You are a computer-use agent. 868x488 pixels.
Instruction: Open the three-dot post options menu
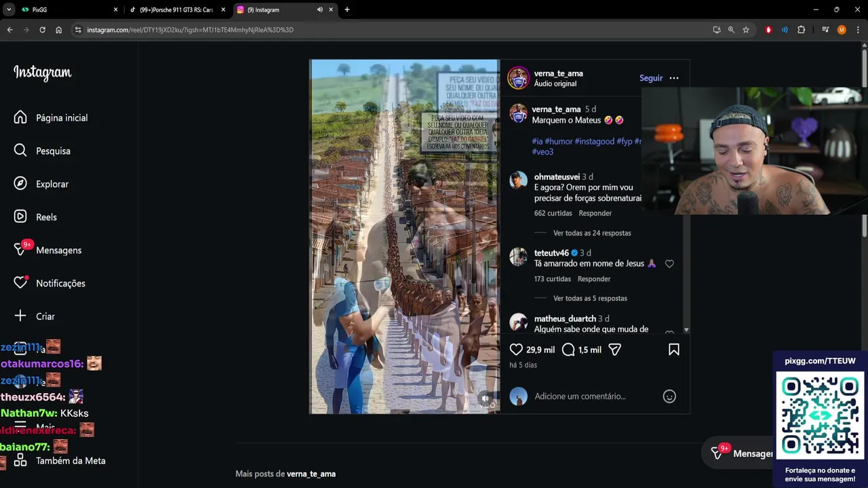[x=673, y=78]
